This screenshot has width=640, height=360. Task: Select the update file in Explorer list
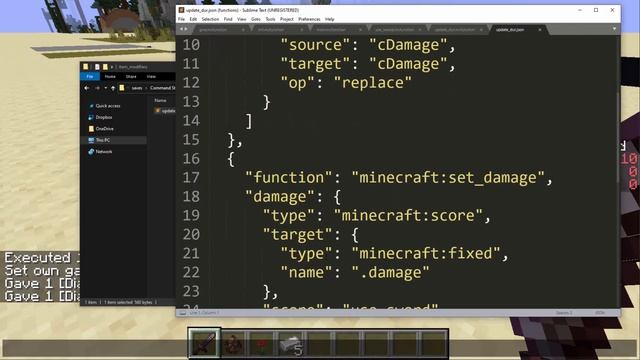[x=165, y=111]
